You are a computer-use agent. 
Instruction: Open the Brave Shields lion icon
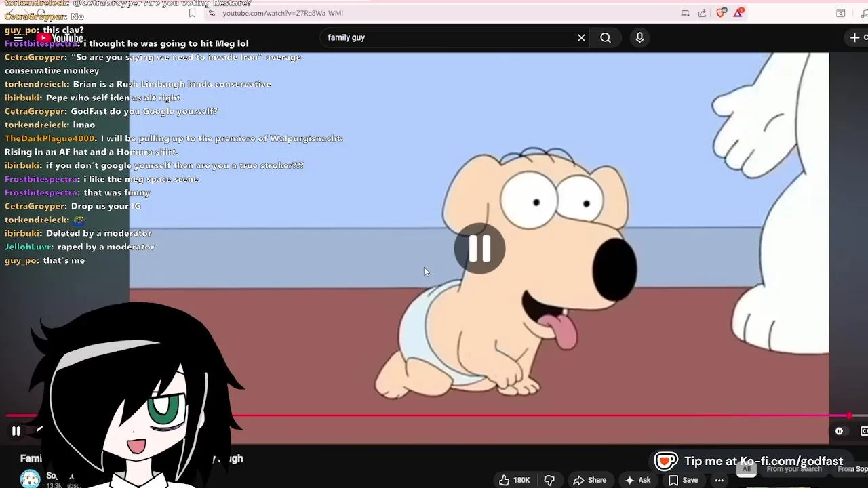(721, 13)
